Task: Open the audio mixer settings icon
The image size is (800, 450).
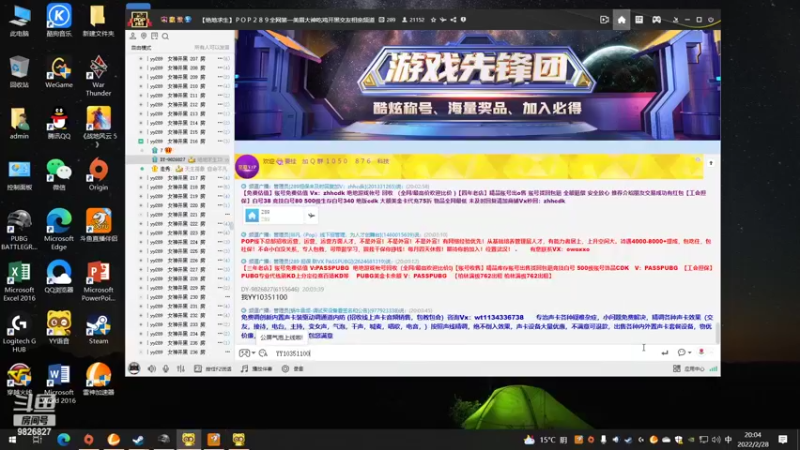Action: pos(181,368)
